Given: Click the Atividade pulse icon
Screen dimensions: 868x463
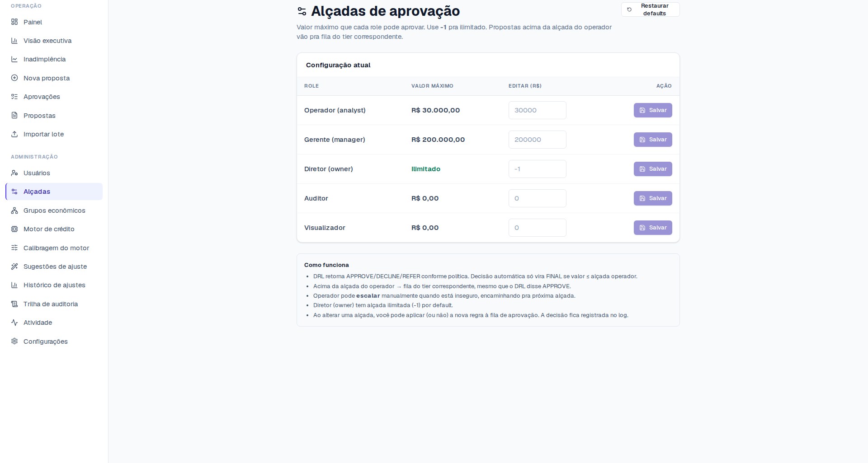Looking at the screenshot, I should pos(14,323).
